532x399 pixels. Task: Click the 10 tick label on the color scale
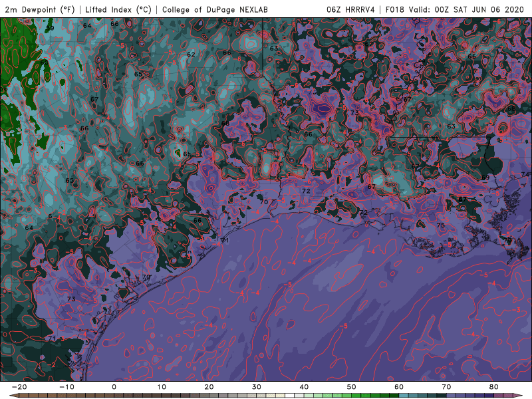[x=162, y=387]
